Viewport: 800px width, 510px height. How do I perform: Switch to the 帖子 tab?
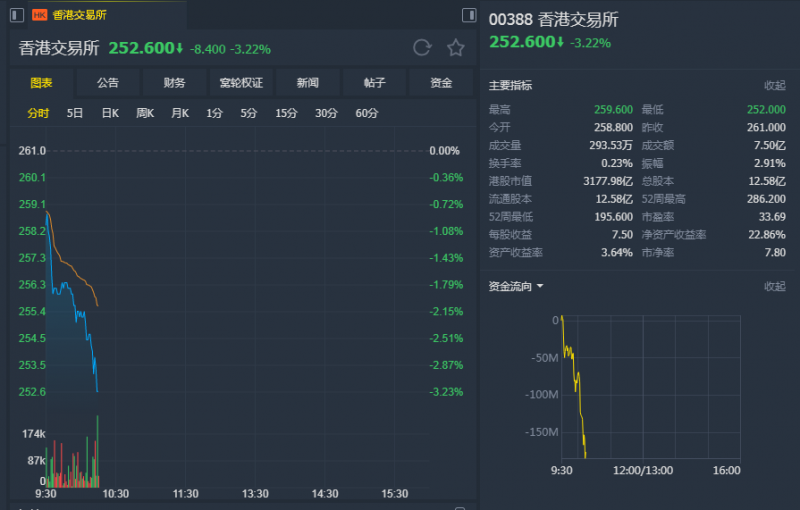coord(374,83)
